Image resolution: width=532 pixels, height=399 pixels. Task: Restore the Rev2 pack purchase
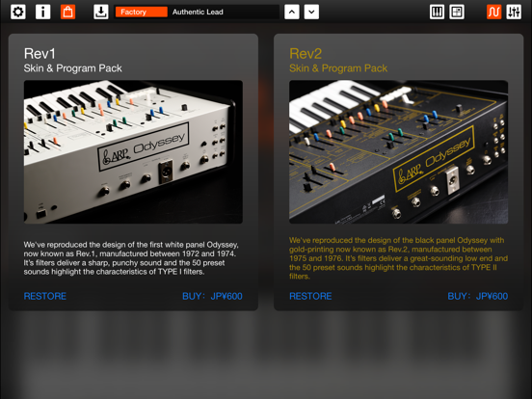[x=310, y=296]
